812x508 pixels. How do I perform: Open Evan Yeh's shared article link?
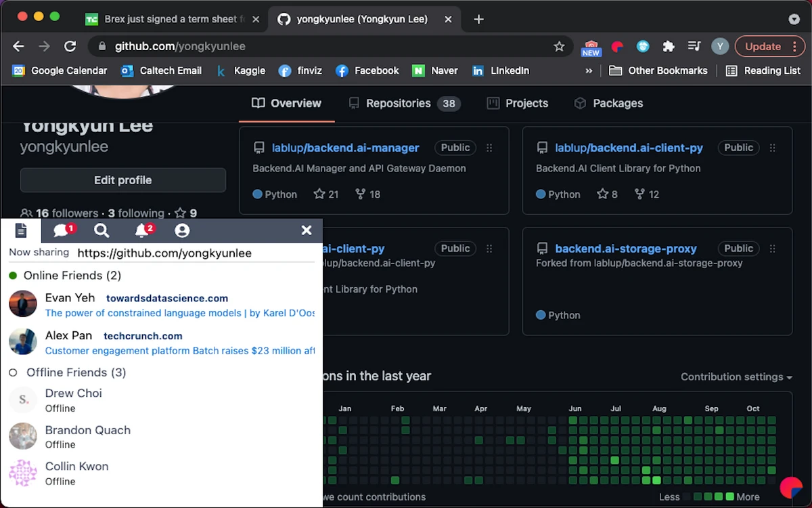(x=180, y=313)
